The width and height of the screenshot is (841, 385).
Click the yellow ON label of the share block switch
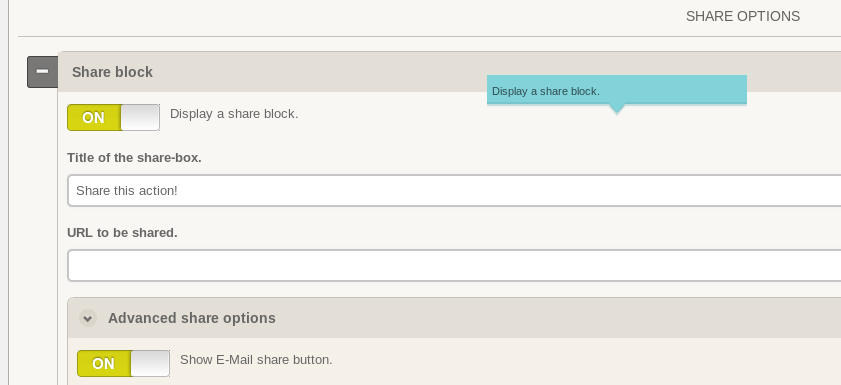coord(93,117)
